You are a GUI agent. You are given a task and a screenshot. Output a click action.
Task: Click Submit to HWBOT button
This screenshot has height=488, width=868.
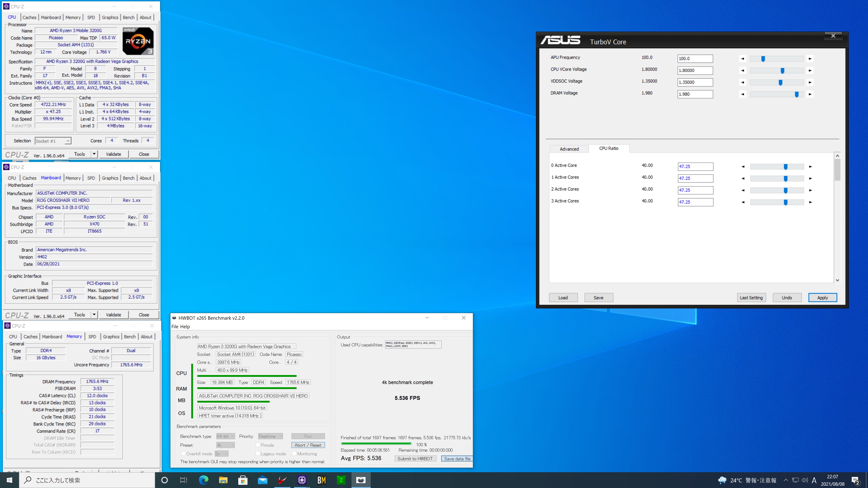pos(415,458)
